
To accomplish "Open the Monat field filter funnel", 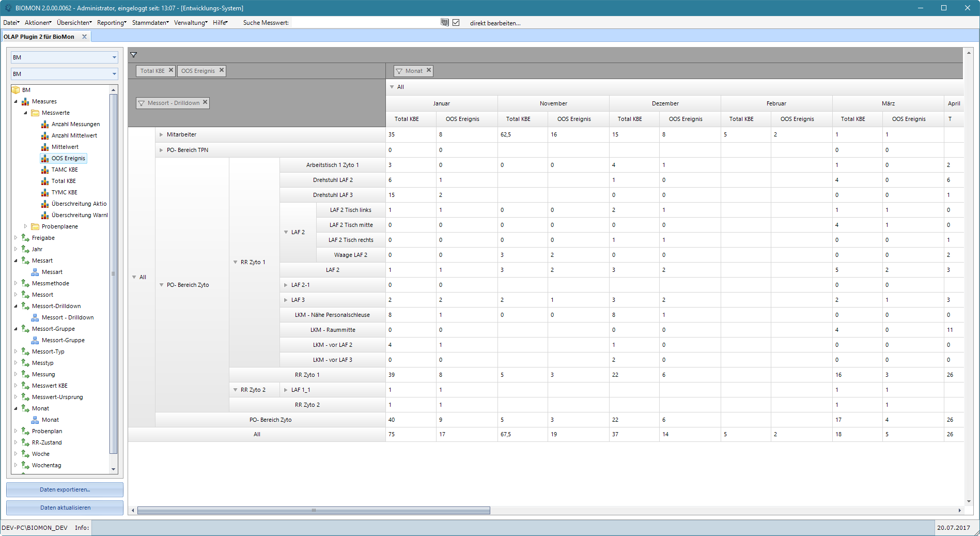I will [399, 71].
